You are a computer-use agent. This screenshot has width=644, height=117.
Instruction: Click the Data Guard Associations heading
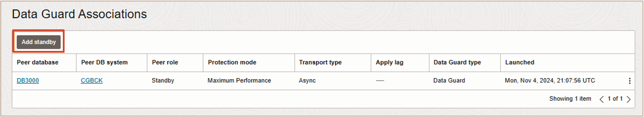[x=79, y=14]
